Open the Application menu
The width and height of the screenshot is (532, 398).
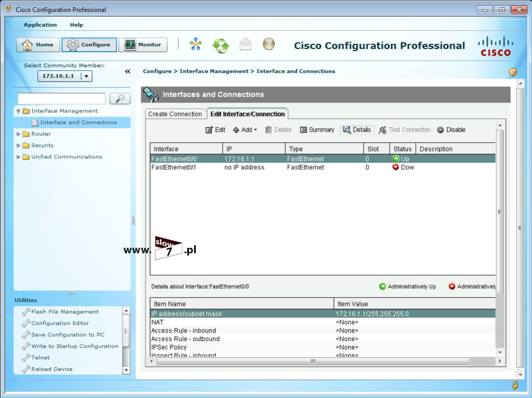40,25
